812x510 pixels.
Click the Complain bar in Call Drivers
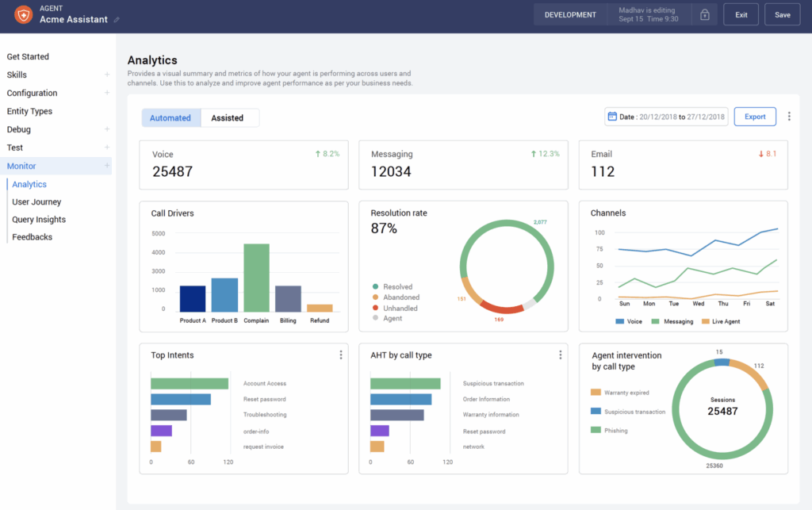point(256,278)
